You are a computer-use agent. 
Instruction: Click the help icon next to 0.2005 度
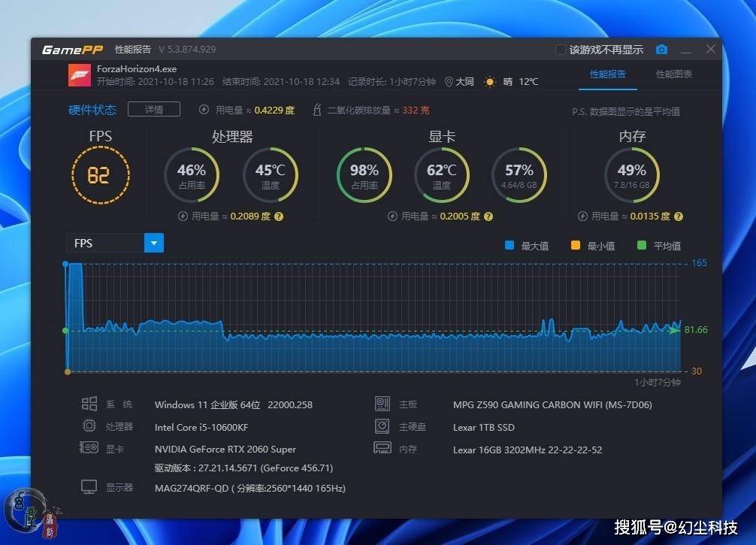tap(488, 216)
